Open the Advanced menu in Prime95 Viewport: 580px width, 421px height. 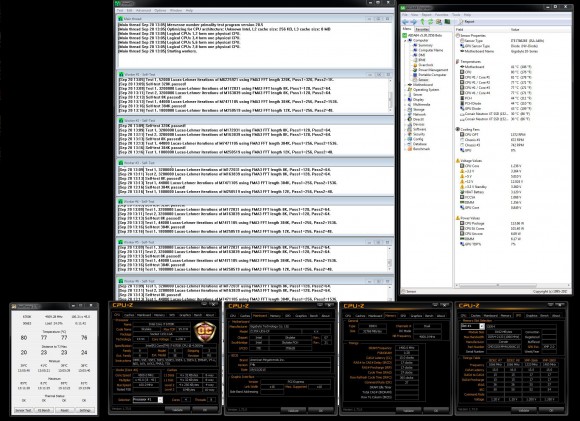tap(143, 10)
